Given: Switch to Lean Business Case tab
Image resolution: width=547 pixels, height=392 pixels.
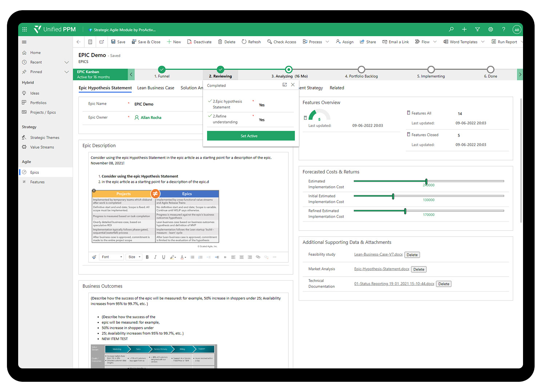Looking at the screenshot, I should click(155, 88).
